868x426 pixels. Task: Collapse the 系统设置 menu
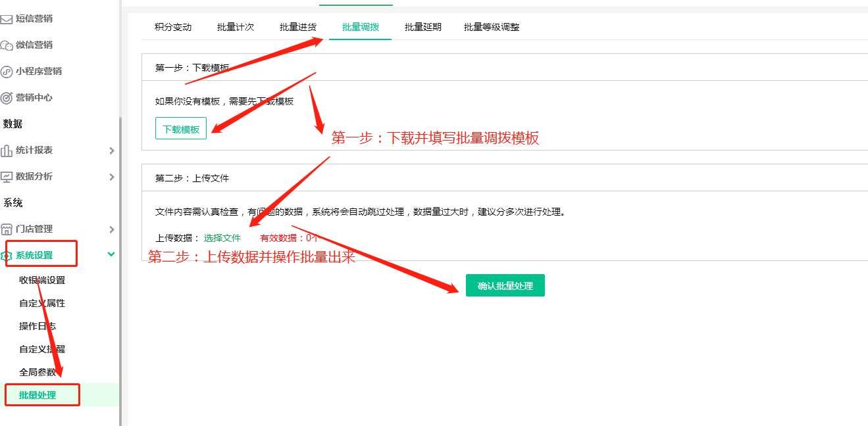point(112,253)
